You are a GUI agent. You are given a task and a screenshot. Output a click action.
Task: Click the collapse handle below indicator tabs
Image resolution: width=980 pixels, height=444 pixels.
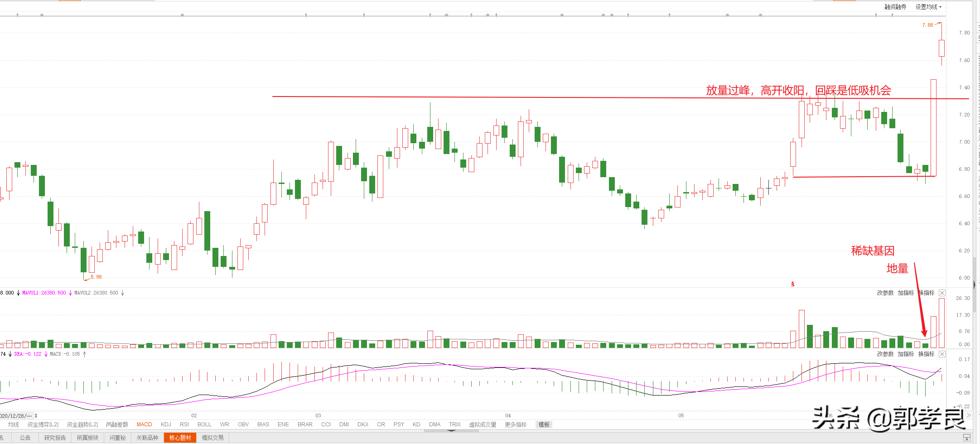[x=451, y=430]
